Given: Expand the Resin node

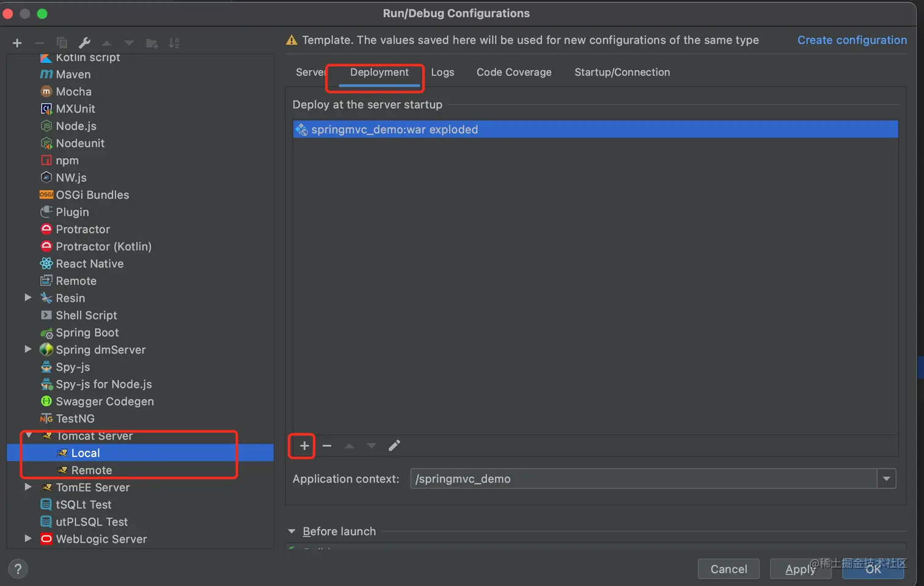Looking at the screenshot, I should point(28,298).
